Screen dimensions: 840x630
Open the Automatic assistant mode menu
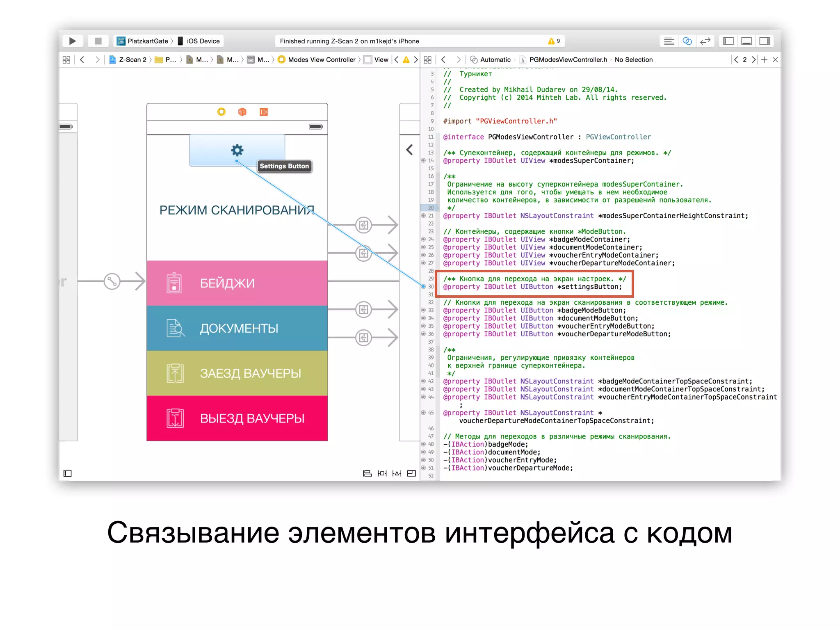click(x=491, y=60)
